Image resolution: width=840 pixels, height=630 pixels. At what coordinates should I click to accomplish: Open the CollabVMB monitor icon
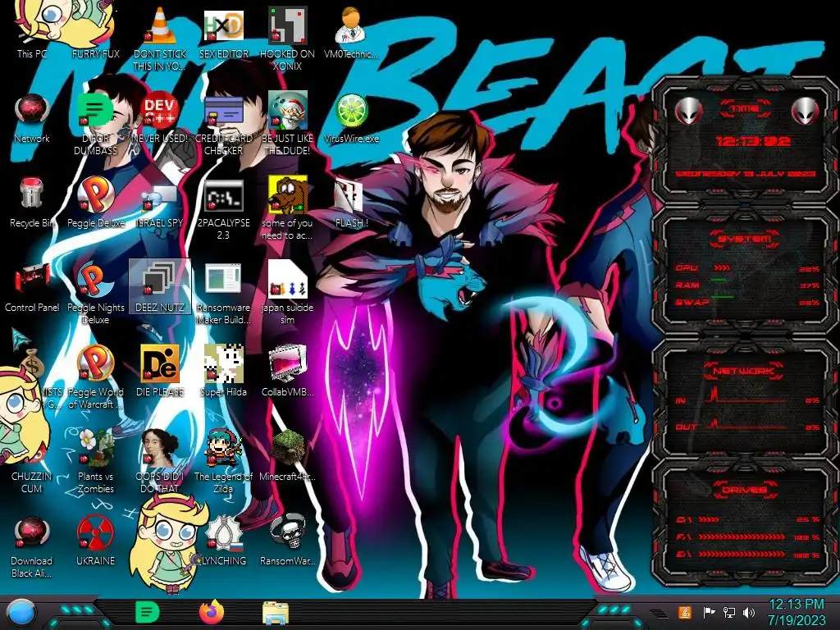(x=288, y=372)
